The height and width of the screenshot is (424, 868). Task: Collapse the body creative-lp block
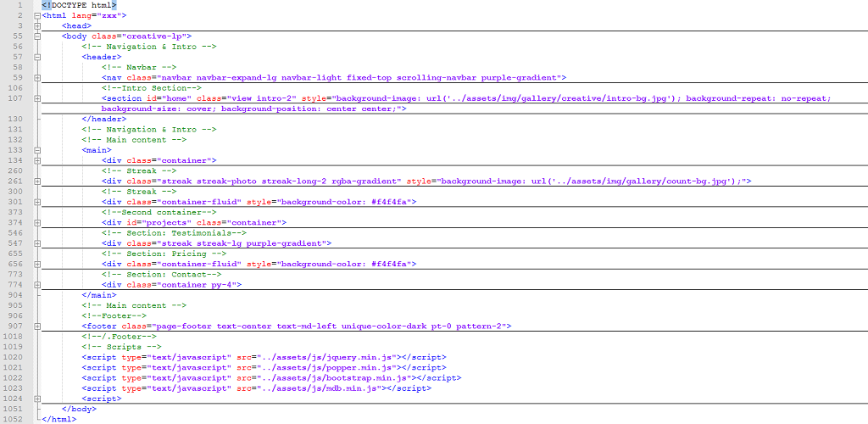click(38, 36)
